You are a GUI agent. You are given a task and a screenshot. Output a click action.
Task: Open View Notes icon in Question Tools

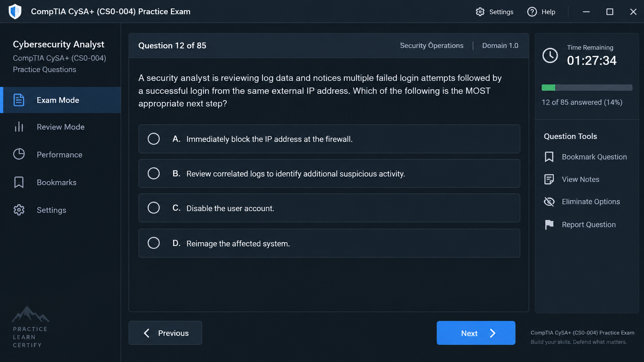coord(549,179)
